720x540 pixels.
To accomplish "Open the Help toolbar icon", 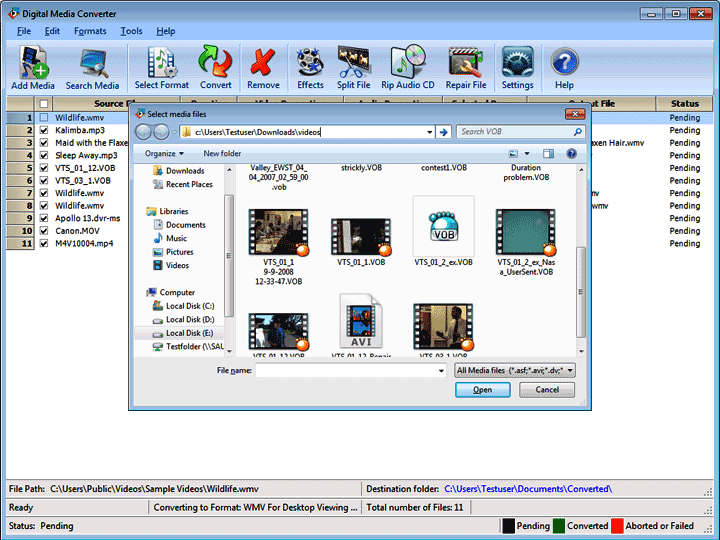I will click(x=564, y=68).
